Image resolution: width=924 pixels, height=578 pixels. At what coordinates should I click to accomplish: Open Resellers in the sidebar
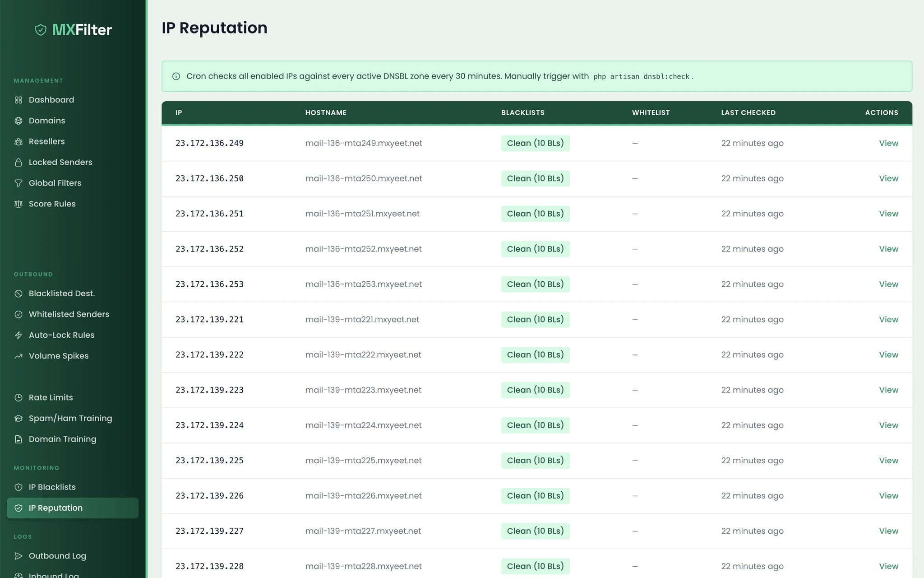pyautogui.click(x=73, y=141)
